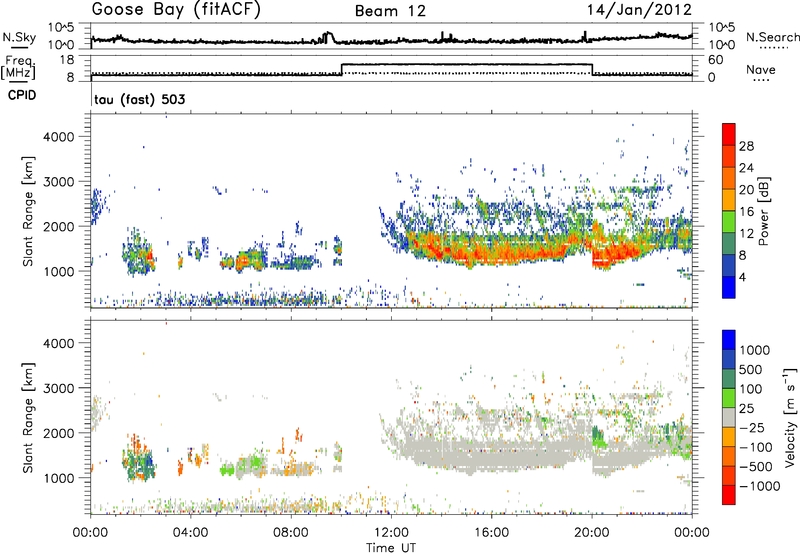Click the 'Beam 12' label

(x=390, y=11)
